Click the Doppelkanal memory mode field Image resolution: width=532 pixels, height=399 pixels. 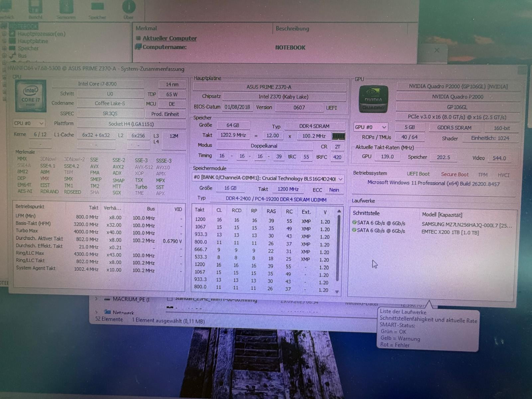pos(264,146)
